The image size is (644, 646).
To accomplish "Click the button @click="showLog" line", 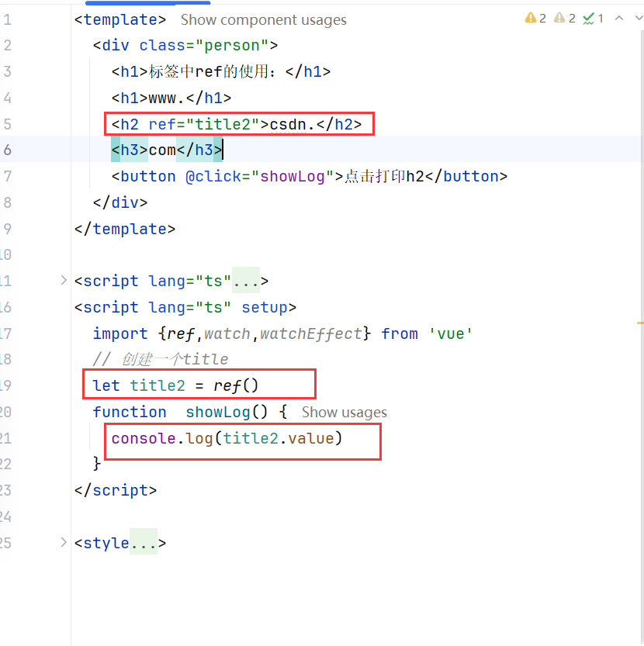I will 310,176.
